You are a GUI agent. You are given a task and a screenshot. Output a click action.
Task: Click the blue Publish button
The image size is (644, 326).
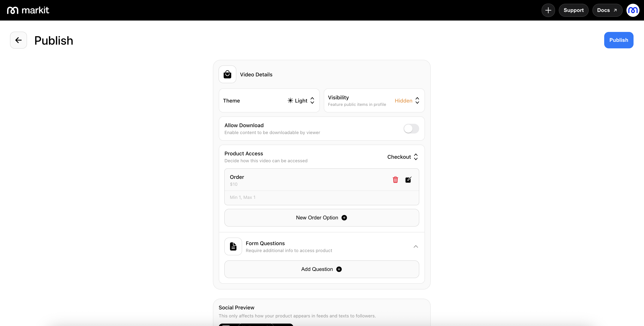(619, 40)
